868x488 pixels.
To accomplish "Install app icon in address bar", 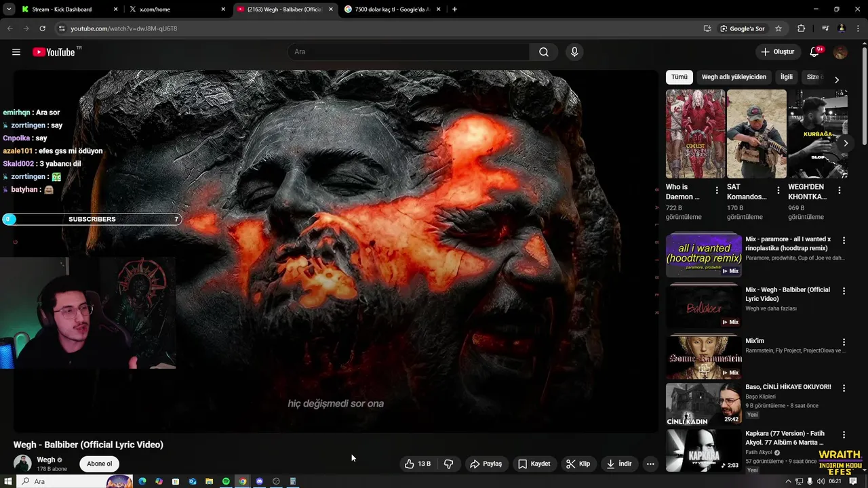I will pos(707,28).
